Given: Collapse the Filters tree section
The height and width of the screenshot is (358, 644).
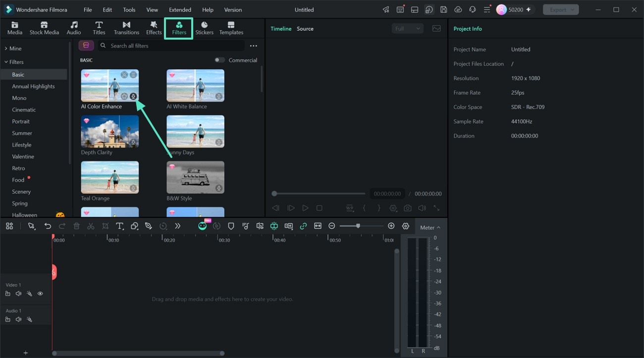Looking at the screenshot, I should (x=6, y=62).
